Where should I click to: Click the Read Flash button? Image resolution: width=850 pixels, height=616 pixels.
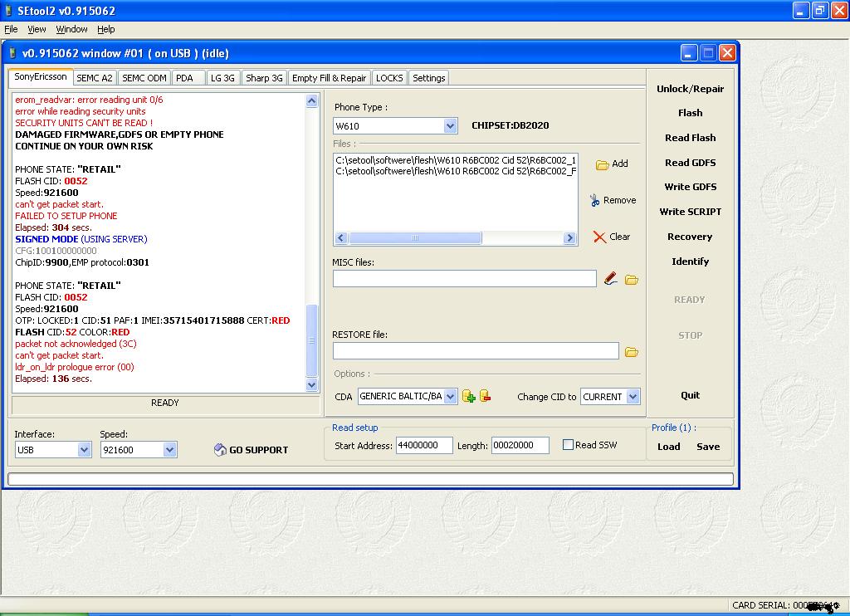(690, 138)
